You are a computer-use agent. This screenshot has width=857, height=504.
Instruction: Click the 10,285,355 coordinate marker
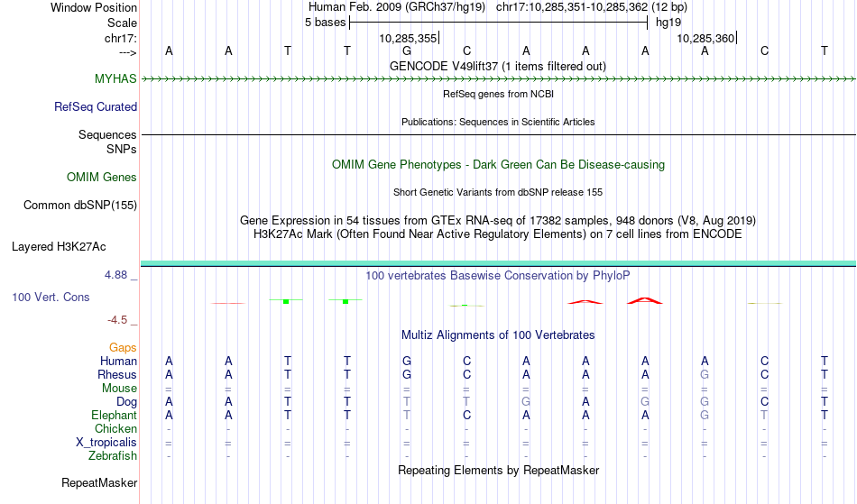click(x=408, y=38)
